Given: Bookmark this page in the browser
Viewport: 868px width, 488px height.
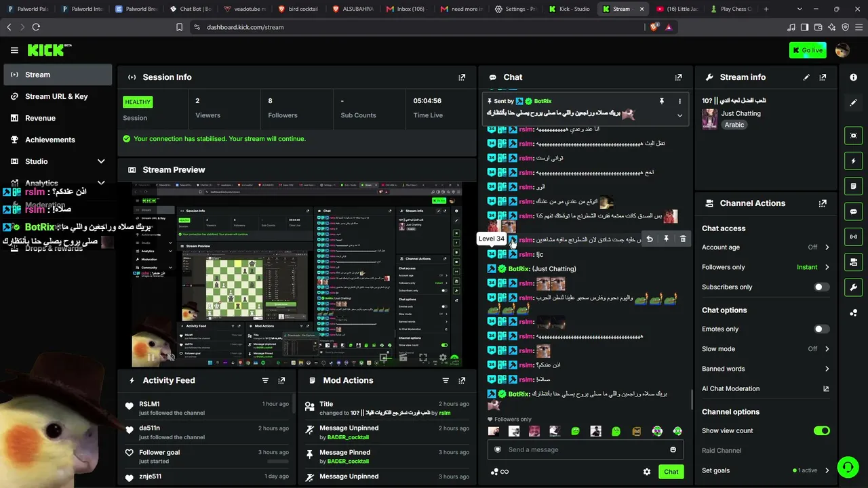Looking at the screenshot, I should coord(179,27).
